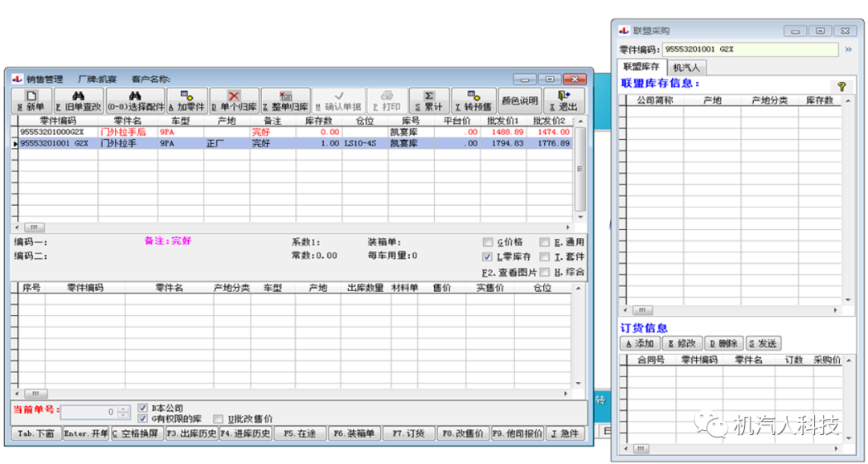Screen dimensions: 868x464
Task: Click the 退出 exit icon
Action: [x=563, y=96]
